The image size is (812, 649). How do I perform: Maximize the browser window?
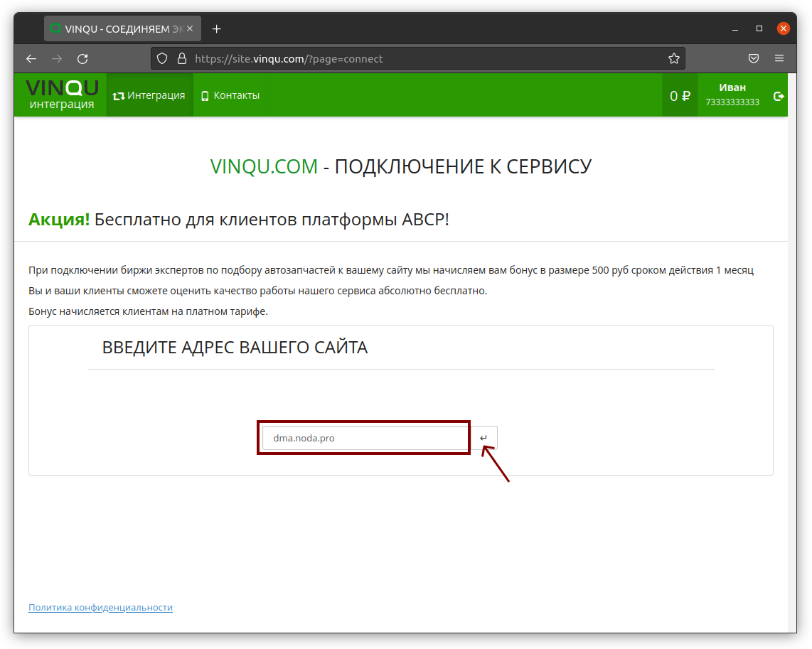click(x=759, y=28)
